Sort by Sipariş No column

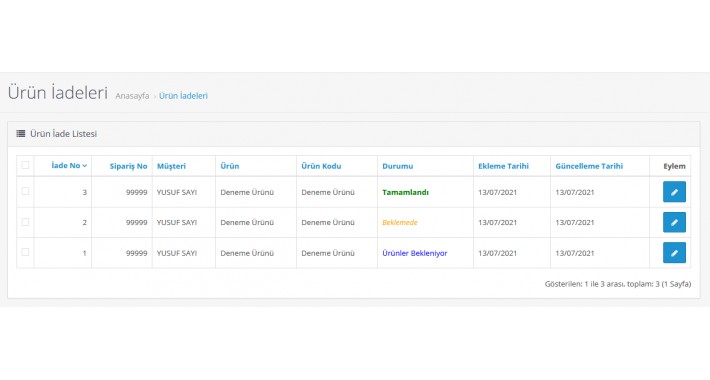(x=129, y=166)
